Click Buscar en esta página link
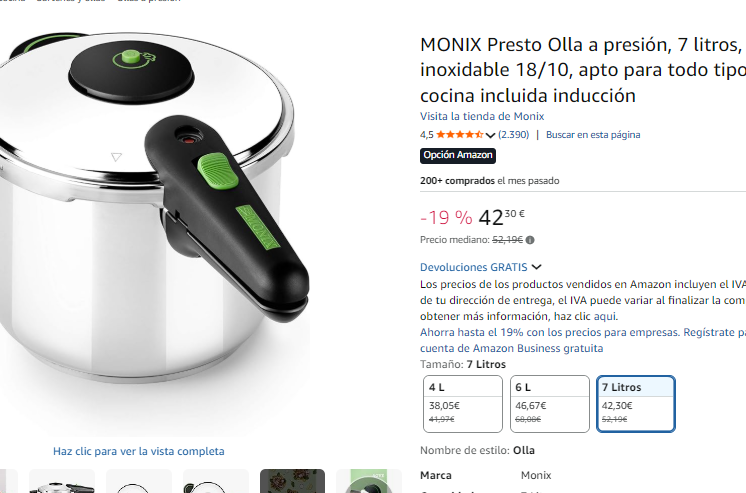The width and height of the screenshot is (746, 493). tap(593, 135)
